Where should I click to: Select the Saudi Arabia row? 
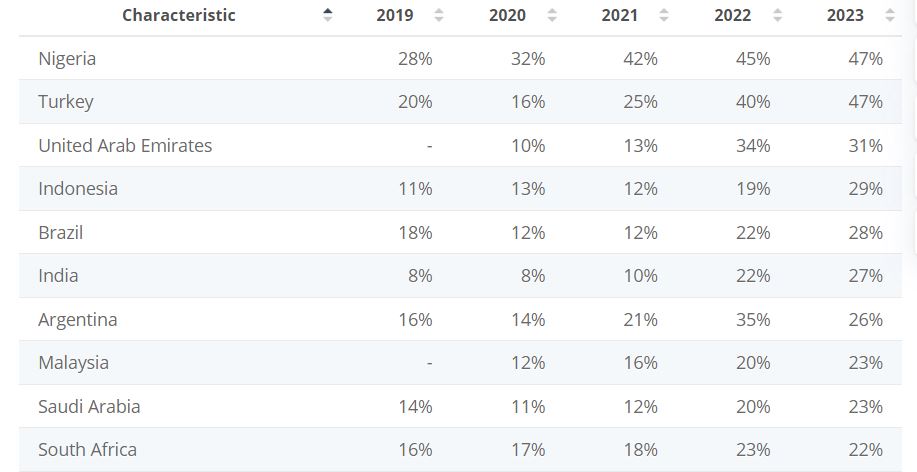[x=89, y=407]
